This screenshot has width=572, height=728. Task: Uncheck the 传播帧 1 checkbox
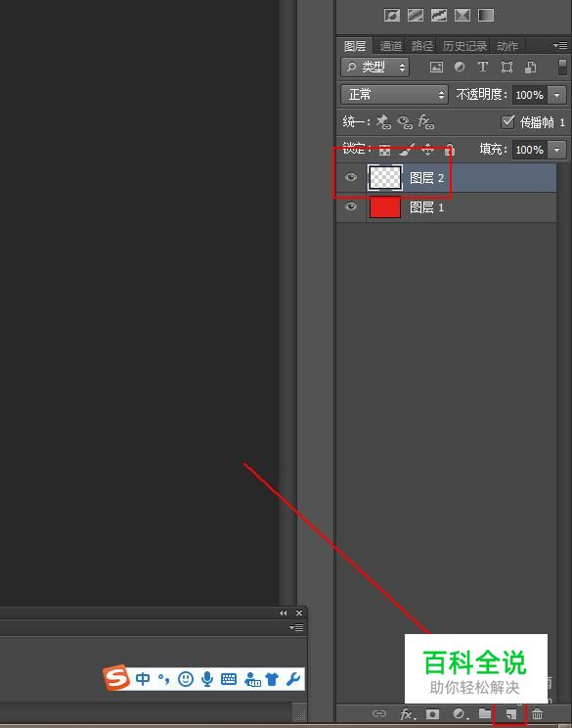tap(507, 122)
